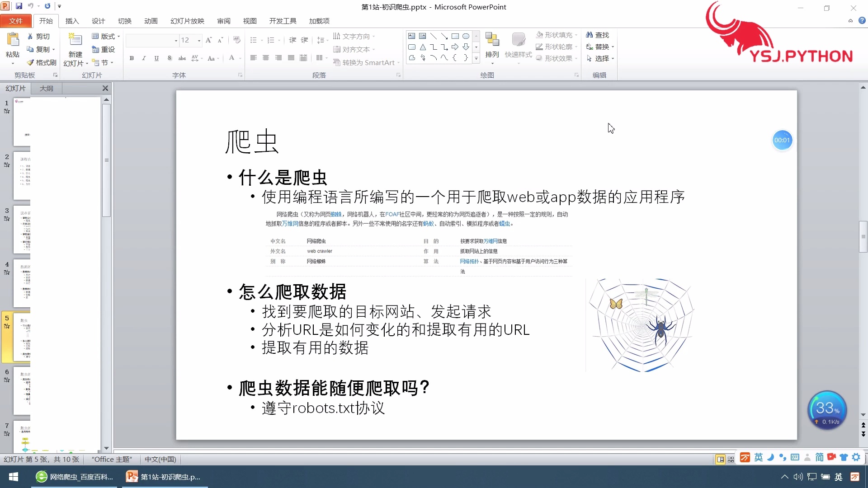Select the oval shape in shapes gallery

(466, 36)
